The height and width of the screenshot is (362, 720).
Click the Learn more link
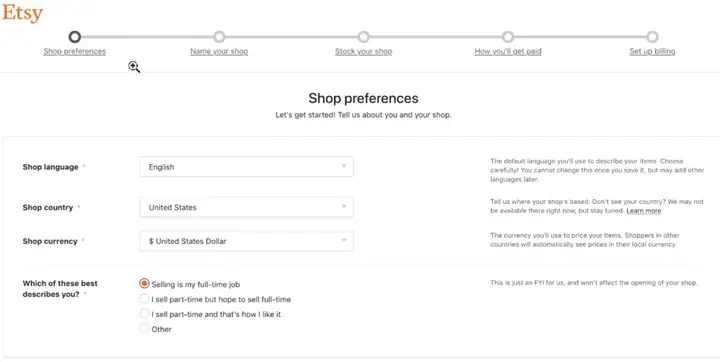(644, 210)
